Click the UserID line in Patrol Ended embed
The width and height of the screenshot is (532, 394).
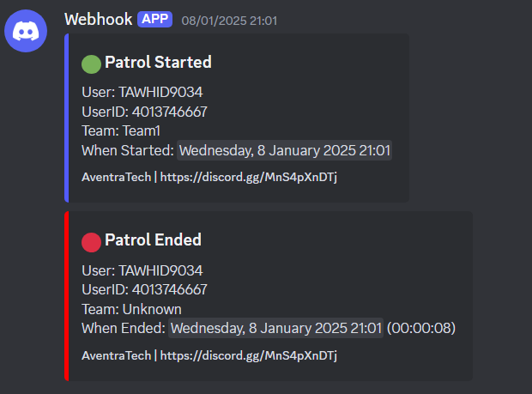coord(144,289)
